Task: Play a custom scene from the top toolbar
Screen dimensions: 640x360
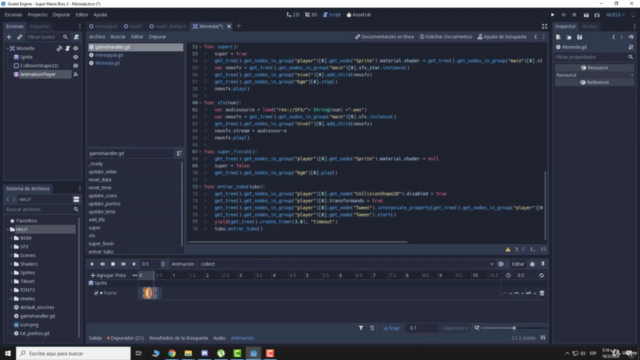Action: (597, 15)
